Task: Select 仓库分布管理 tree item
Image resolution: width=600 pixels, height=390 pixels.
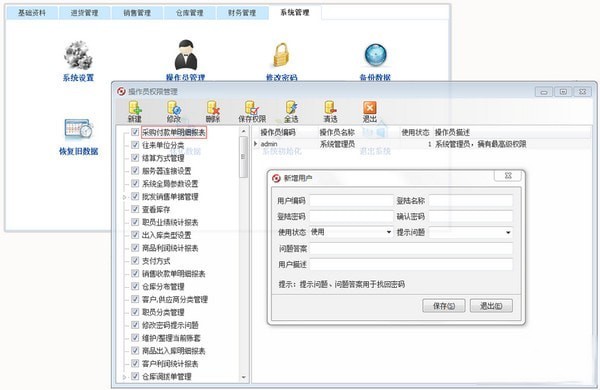Action: point(163,287)
